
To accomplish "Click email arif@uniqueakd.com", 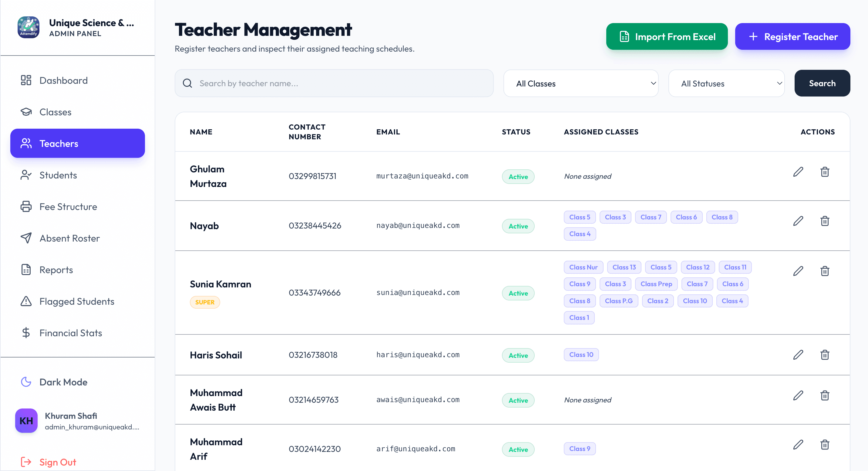I will pyautogui.click(x=415, y=449).
